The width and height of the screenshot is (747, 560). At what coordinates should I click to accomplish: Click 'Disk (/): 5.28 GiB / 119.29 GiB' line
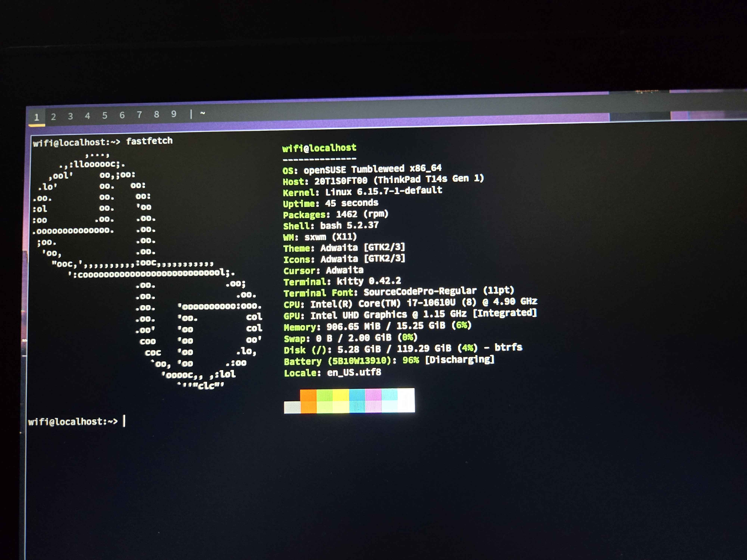(403, 349)
